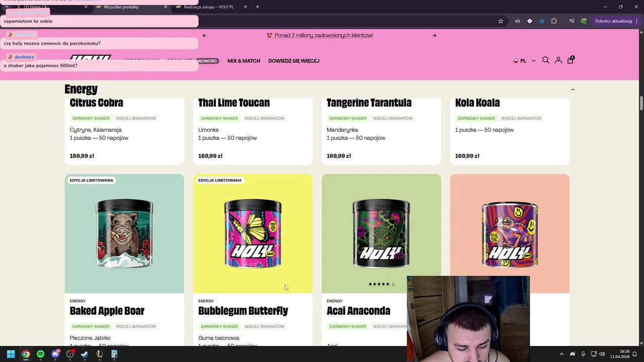Open Calculator from the taskbar
This screenshot has height=362, width=644.
(114, 354)
